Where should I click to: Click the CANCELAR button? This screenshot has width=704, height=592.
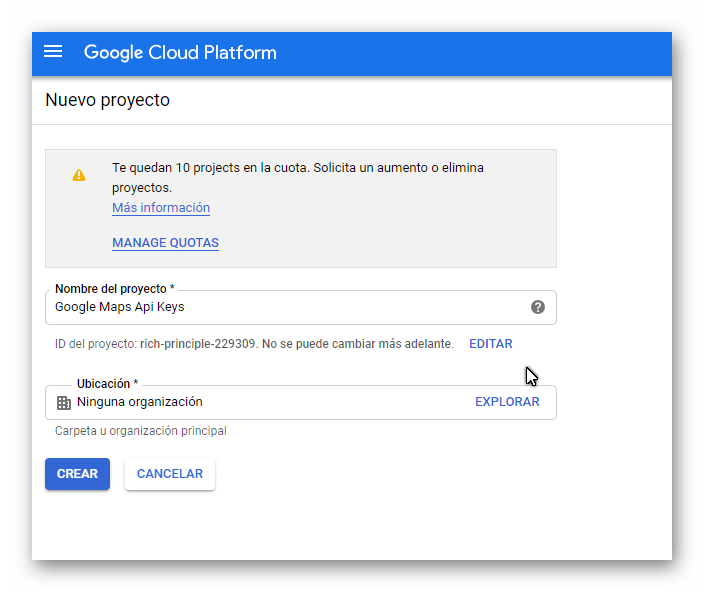click(170, 474)
